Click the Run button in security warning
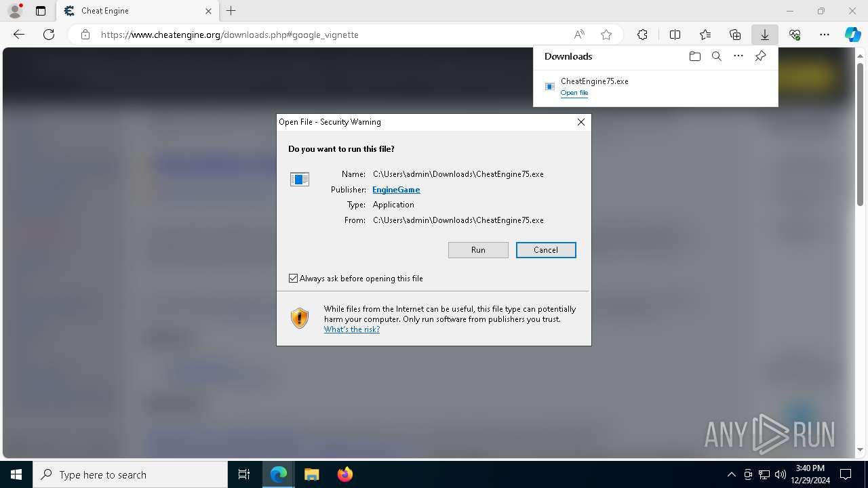Image resolution: width=868 pixels, height=488 pixels. 478,250
